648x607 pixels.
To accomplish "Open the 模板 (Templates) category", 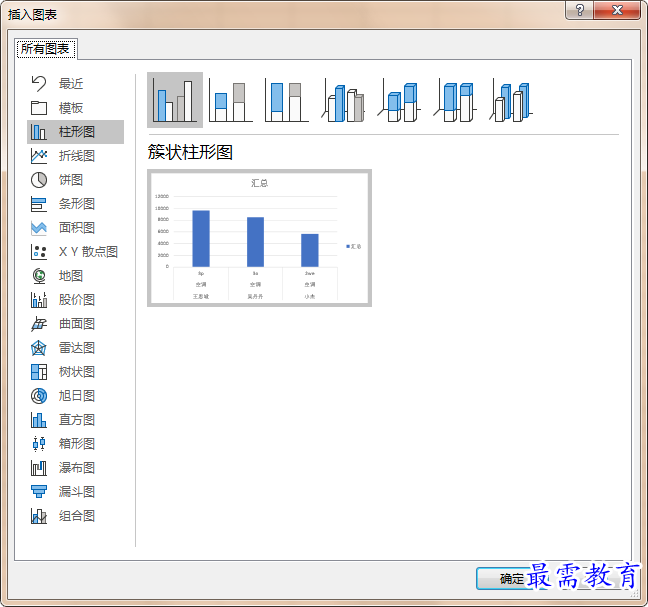I will coord(75,108).
